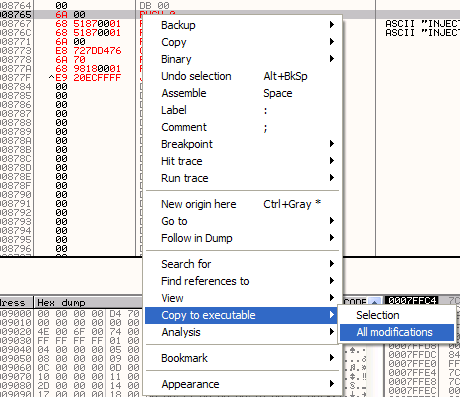Expand the Backup submenu arrow

click(x=332, y=25)
